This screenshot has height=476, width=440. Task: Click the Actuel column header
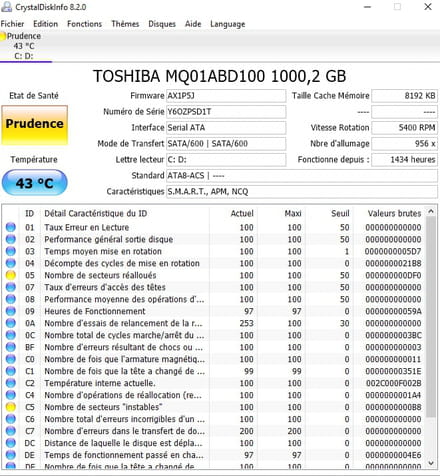tap(233, 213)
